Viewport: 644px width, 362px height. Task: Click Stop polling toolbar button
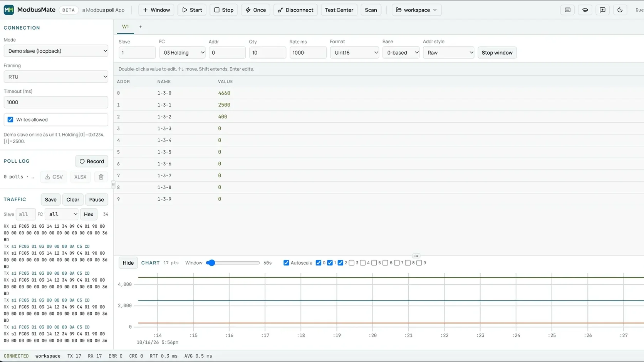point(224,10)
